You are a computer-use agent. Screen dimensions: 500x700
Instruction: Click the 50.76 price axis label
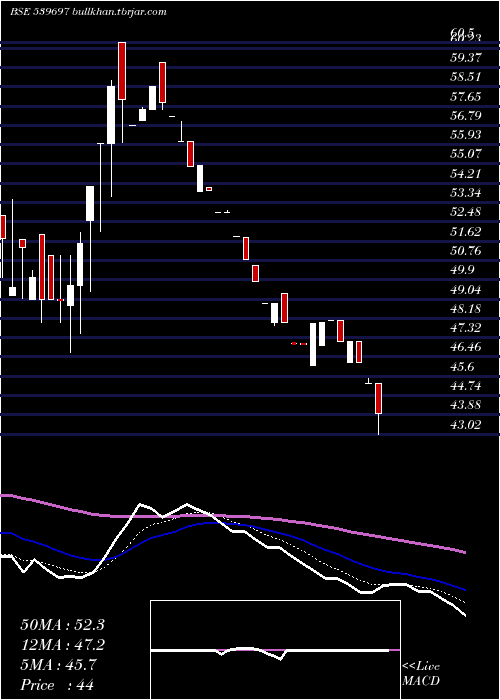pyautogui.click(x=465, y=251)
